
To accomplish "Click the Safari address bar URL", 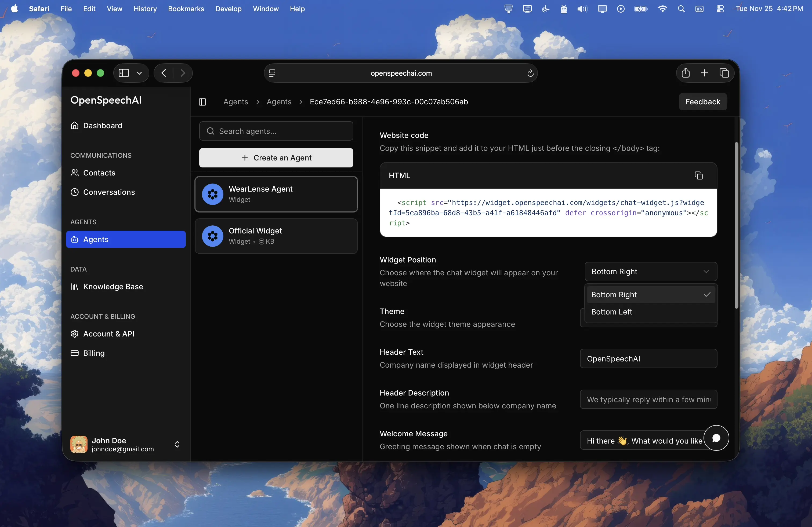I will pos(401,73).
